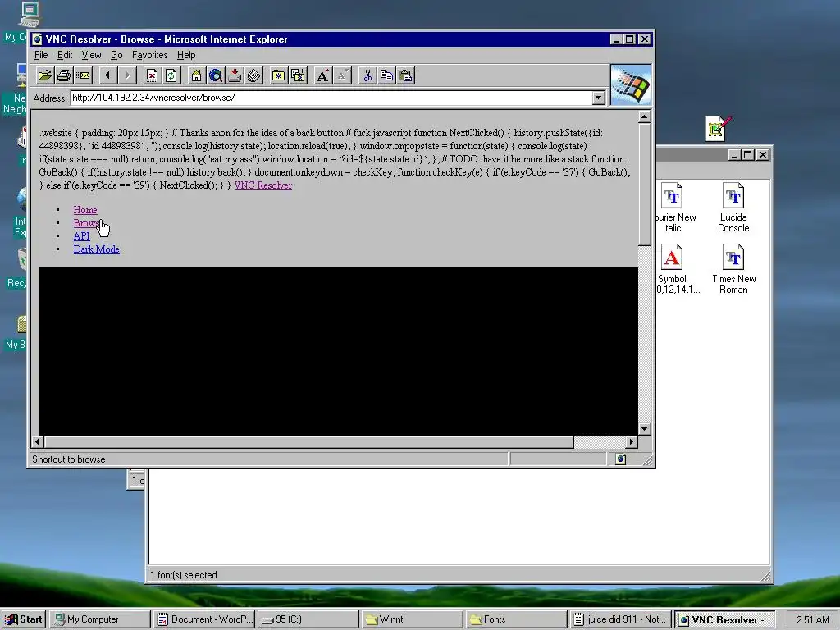The image size is (840, 630).
Task: Expand the Address bar dropdown arrow
Action: click(598, 98)
